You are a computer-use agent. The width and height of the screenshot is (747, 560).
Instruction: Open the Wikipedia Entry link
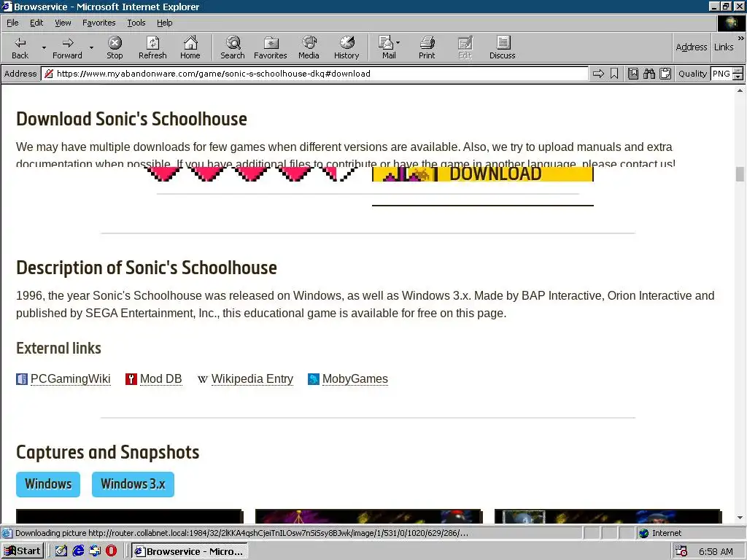[252, 378]
